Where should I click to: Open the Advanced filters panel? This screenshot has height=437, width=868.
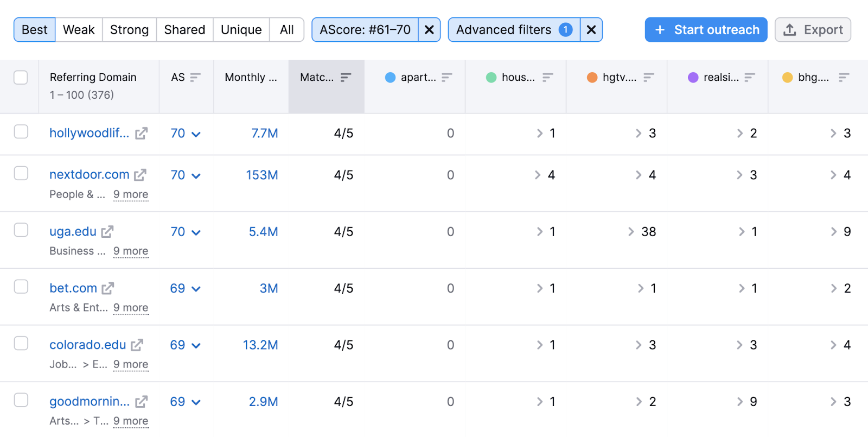coord(514,30)
